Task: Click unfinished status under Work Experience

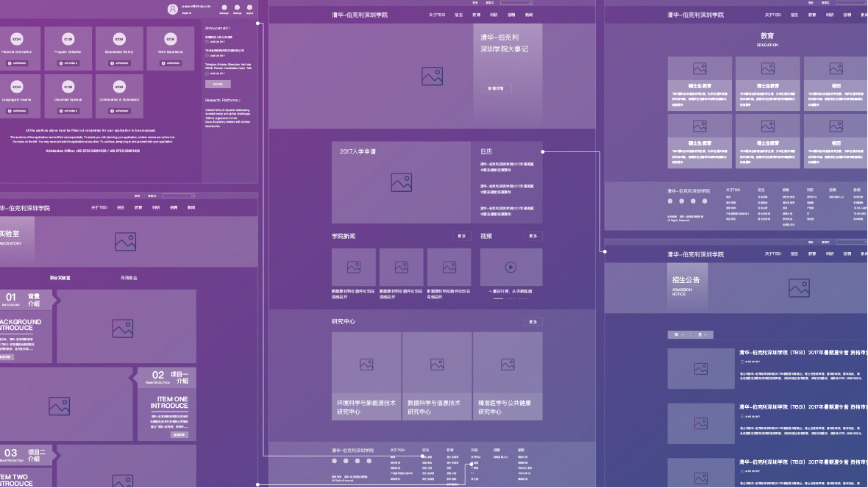Action: [x=170, y=63]
